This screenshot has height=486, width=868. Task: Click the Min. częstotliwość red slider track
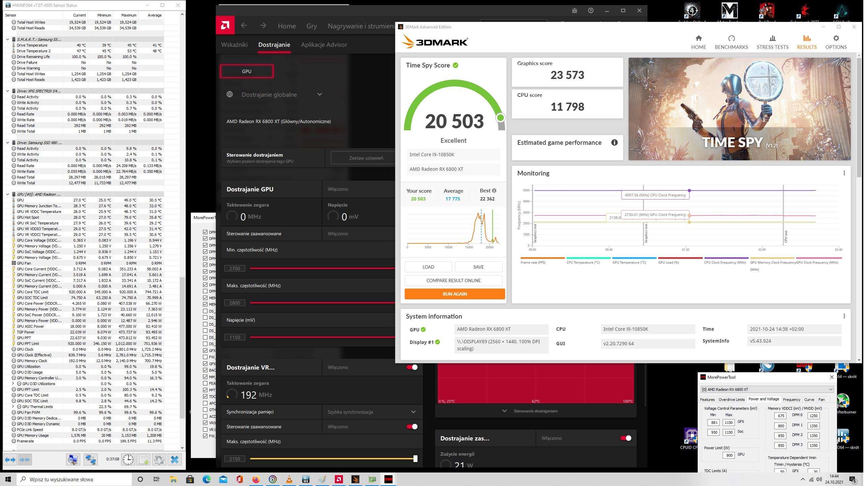pyautogui.click(x=323, y=268)
